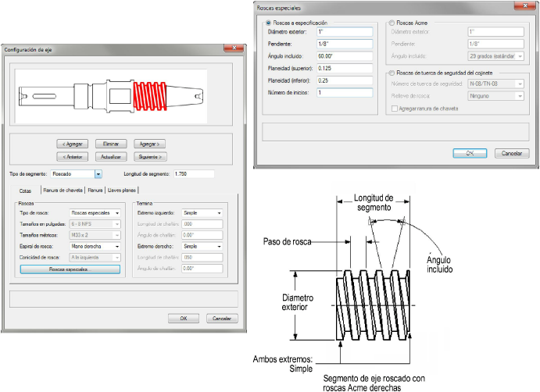Click the keyway slot on left shaft end
Screen dimensions: 540x392
(44, 96)
